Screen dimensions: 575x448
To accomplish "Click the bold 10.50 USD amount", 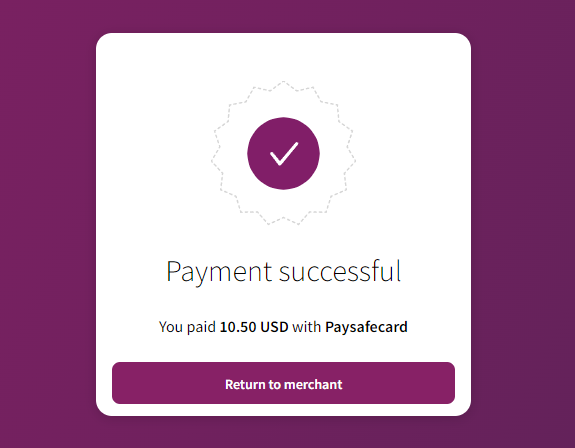I will 254,327.
